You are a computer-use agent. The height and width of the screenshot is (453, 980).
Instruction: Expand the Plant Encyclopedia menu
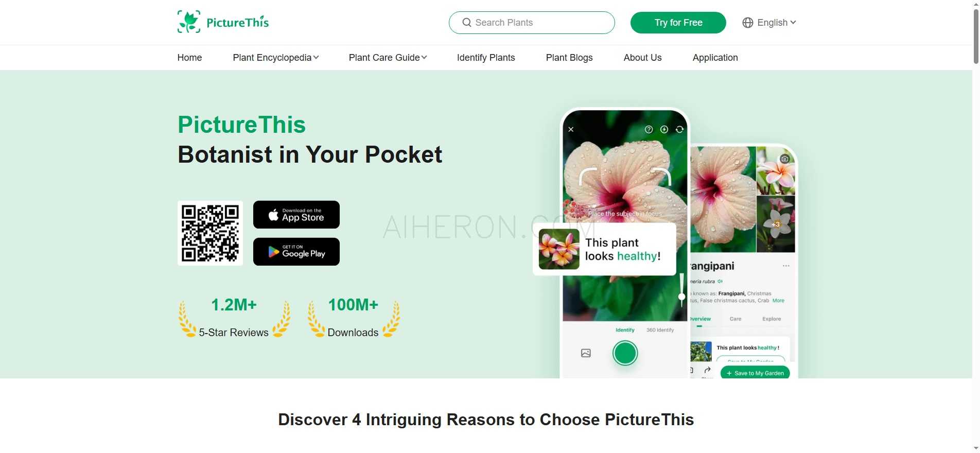[276, 58]
